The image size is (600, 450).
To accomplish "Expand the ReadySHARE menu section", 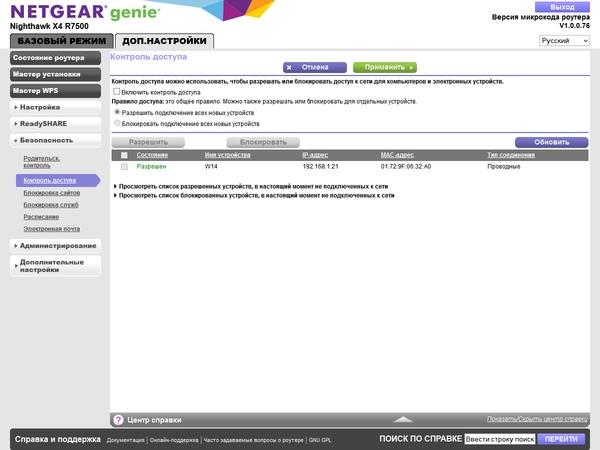I will click(55, 124).
